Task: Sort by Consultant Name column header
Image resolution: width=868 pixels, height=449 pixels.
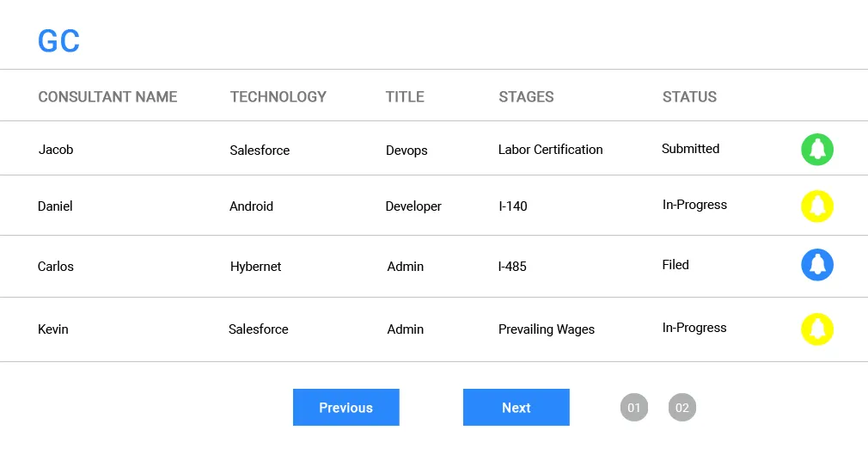Action: pyautogui.click(x=107, y=97)
